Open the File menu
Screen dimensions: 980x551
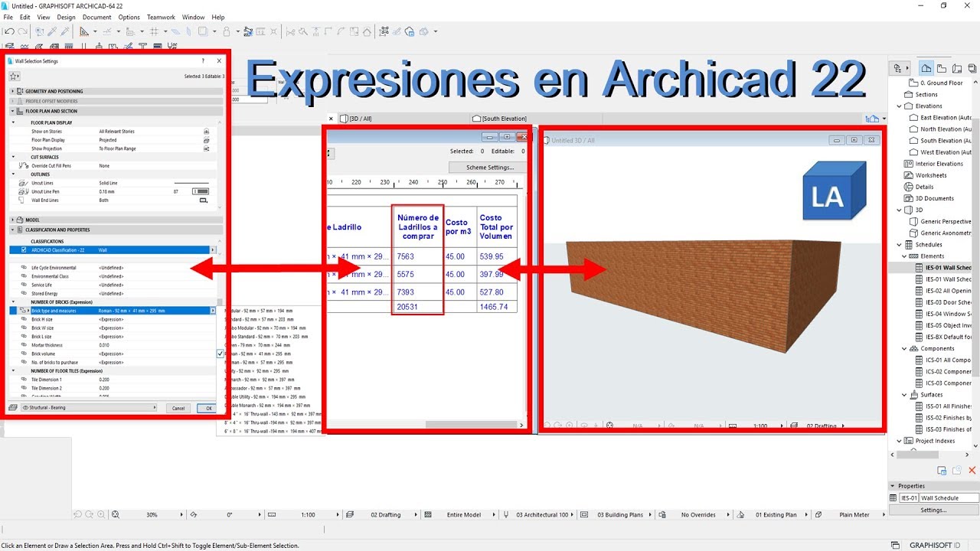(x=8, y=17)
